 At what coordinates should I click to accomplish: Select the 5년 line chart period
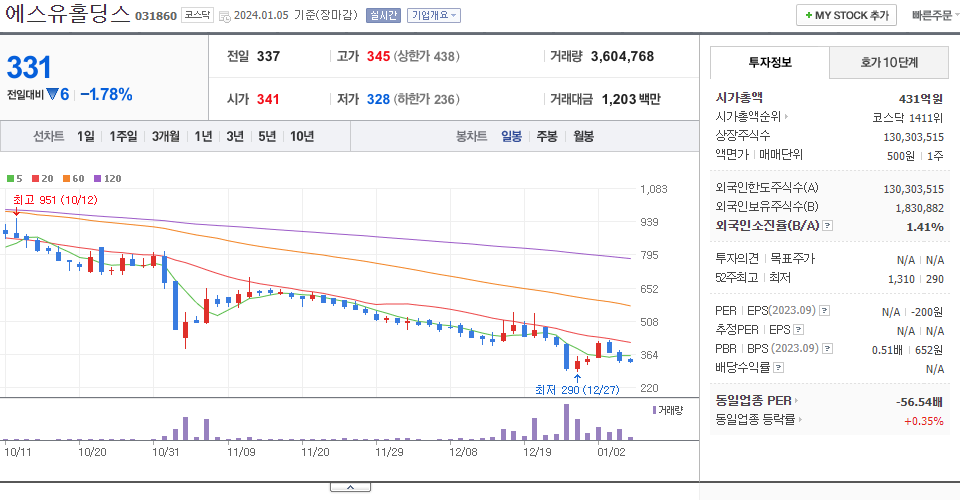point(267,136)
